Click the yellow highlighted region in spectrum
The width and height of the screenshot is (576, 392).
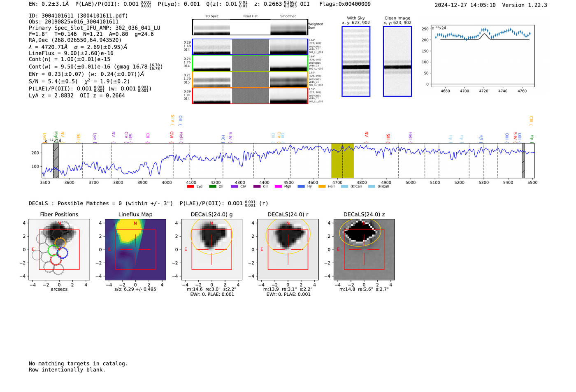[342, 160]
